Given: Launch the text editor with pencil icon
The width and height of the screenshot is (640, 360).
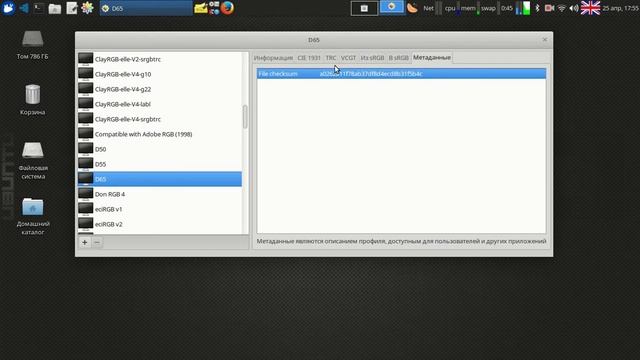Looking at the screenshot, I should coord(71,8).
